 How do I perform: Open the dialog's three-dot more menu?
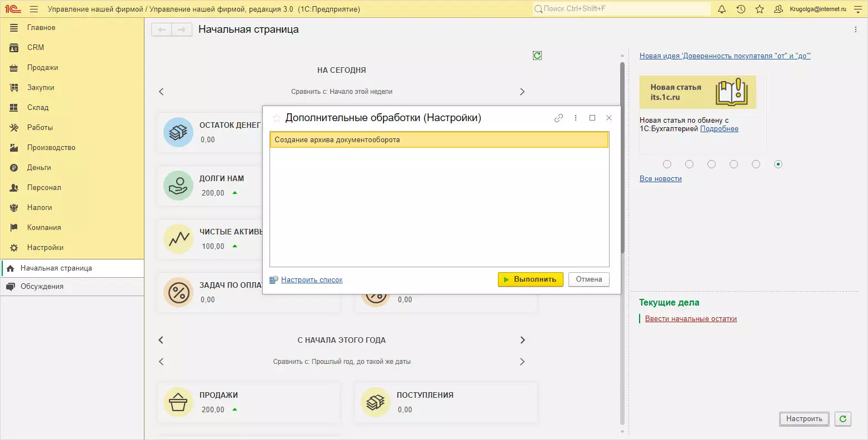pos(576,118)
